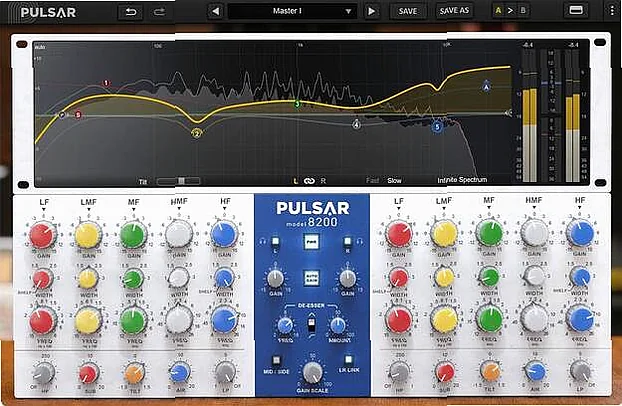Click the SAVE button

(x=408, y=11)
